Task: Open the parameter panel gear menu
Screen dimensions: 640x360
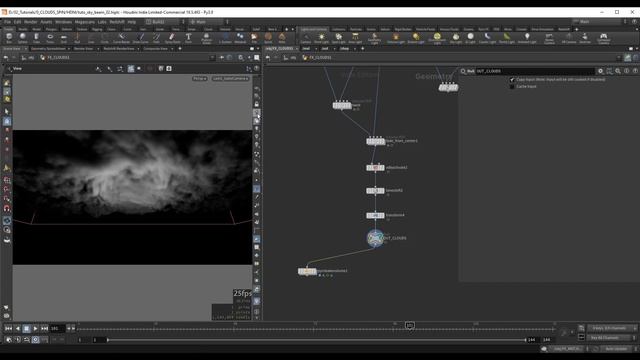Action: tap(600, 71)
